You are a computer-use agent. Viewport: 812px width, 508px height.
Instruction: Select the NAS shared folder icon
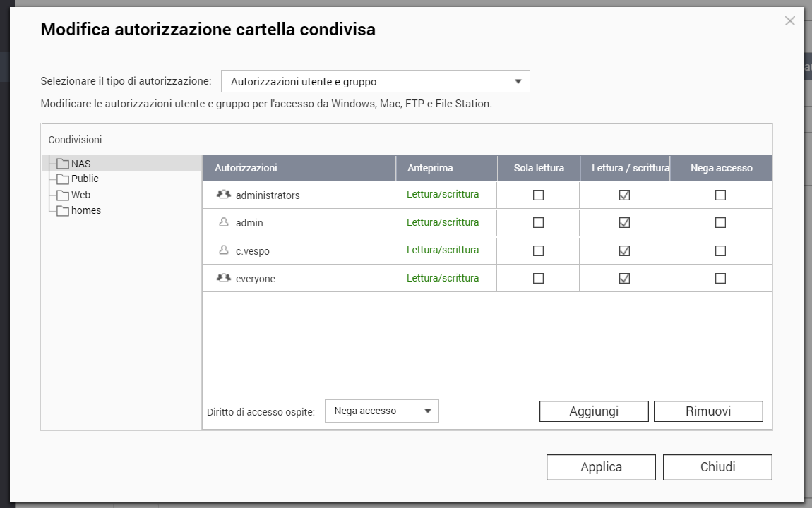tap(63, 164)
